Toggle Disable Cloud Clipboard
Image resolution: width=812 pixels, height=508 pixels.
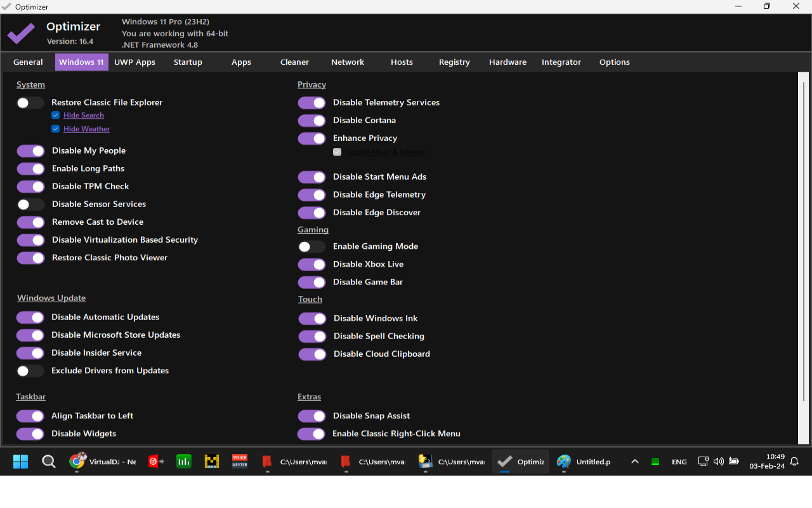click(x=312, y=354)
